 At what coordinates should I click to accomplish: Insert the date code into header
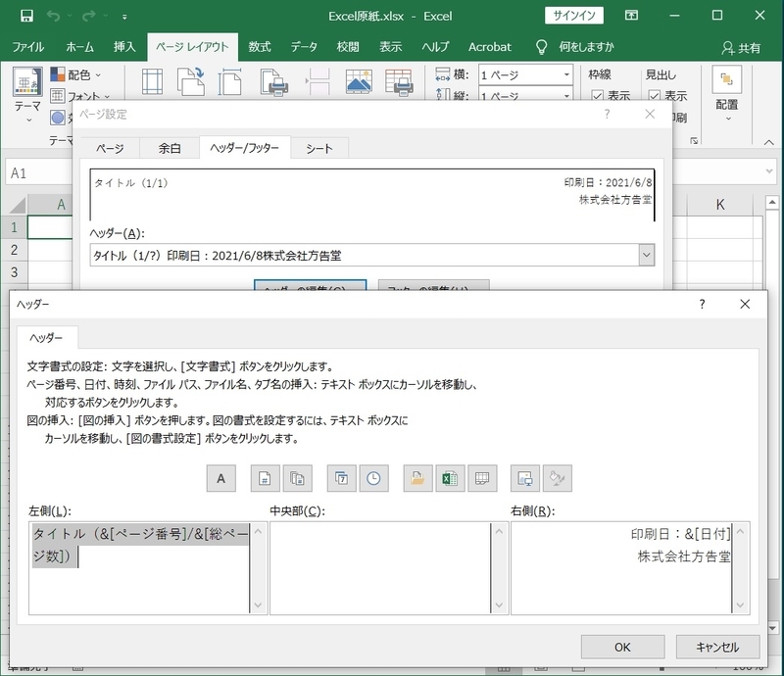tap(343, 478)
